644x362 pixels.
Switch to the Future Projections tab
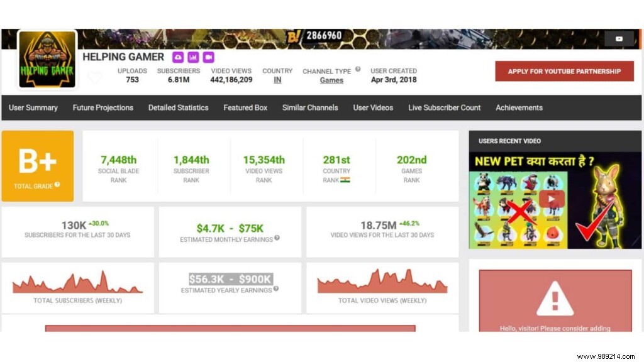103,107
